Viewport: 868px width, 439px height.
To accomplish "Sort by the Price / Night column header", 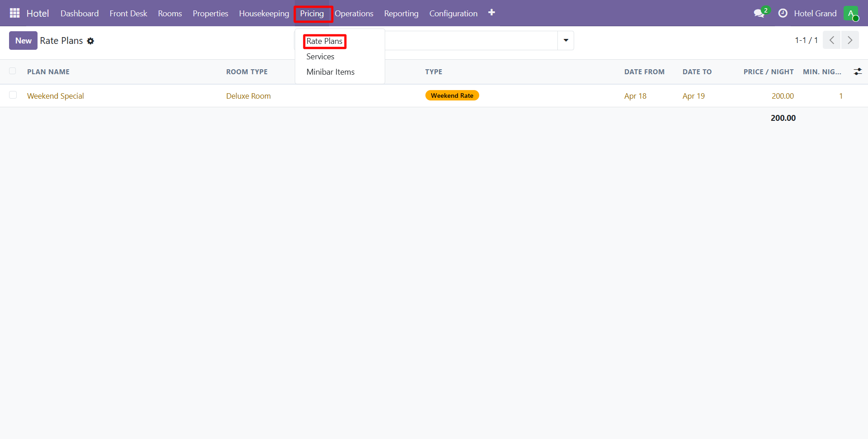I will 768,72.
